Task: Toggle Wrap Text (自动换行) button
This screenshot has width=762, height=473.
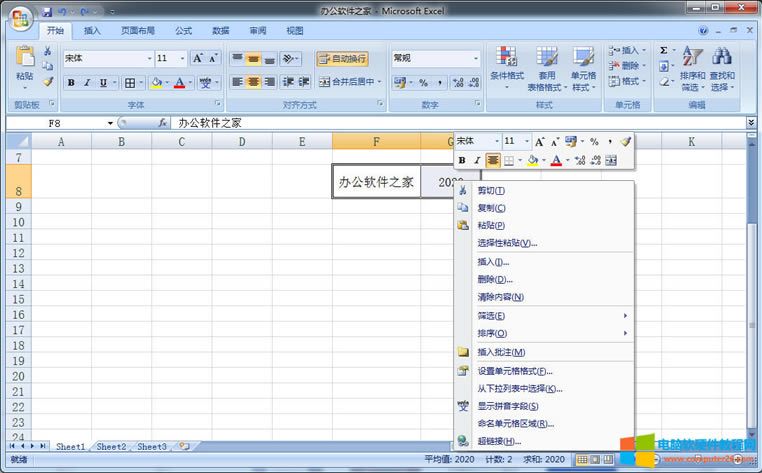Action: [x=342, y=59]
